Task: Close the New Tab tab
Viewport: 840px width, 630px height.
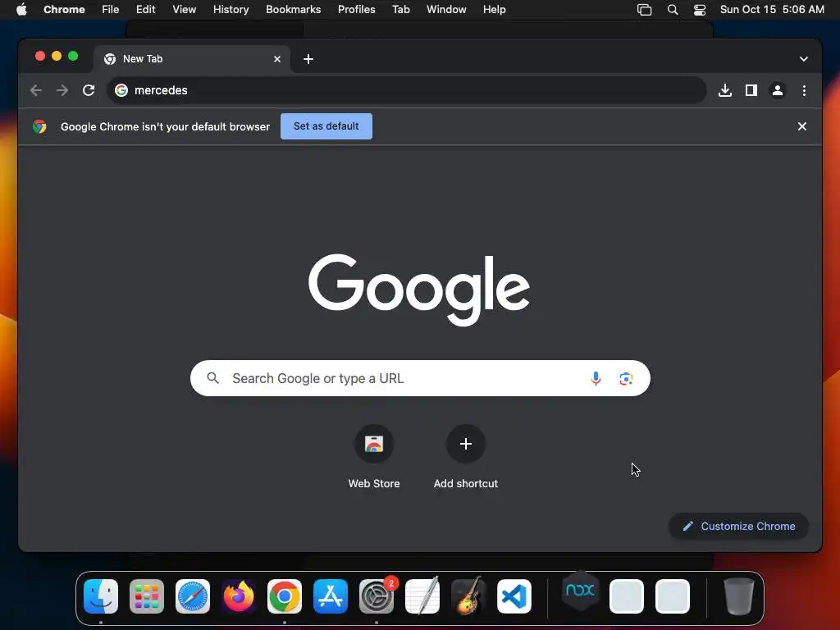Action: pos(277,59)
